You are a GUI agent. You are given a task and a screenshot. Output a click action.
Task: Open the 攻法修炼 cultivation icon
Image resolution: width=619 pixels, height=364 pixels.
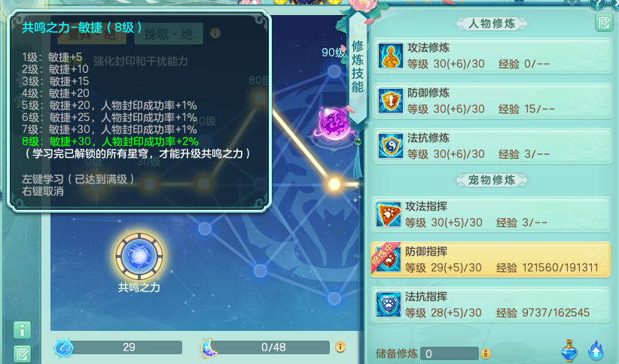(x=390, y=56)
